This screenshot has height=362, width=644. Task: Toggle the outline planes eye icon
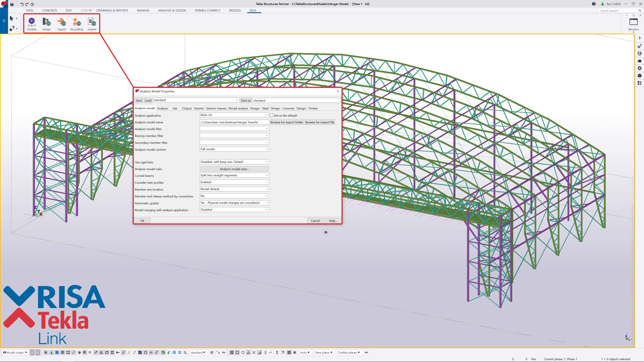[x=366, y=352]
